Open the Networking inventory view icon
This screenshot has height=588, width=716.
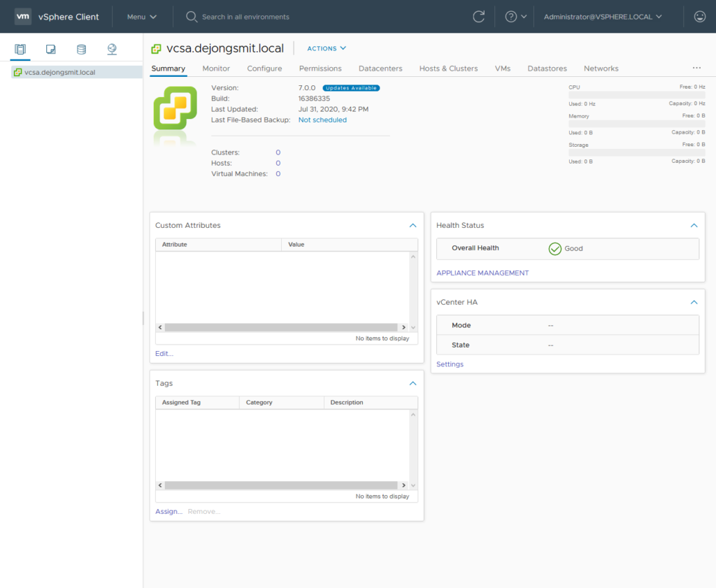[x=112, y=49]
